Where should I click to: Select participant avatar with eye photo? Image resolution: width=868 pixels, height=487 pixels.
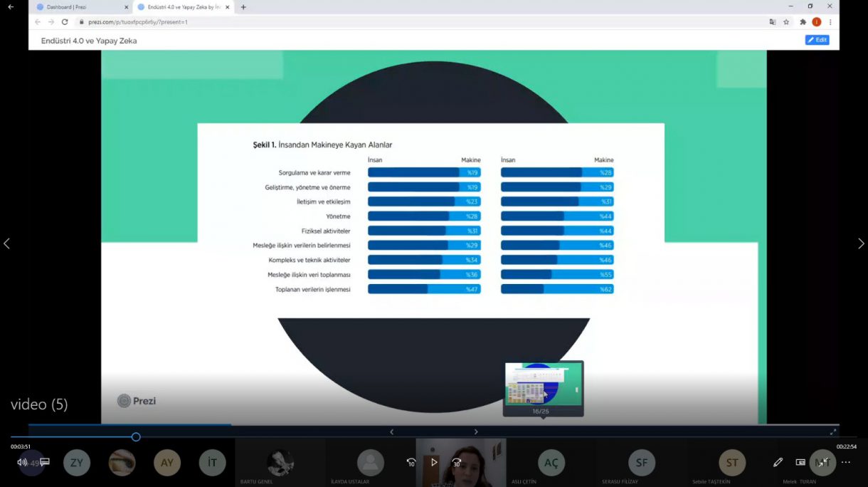click(x=122, y=463)
